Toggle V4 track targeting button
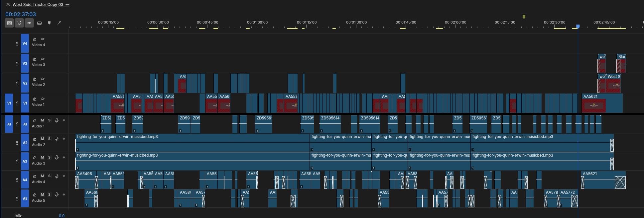 (25, 43)
